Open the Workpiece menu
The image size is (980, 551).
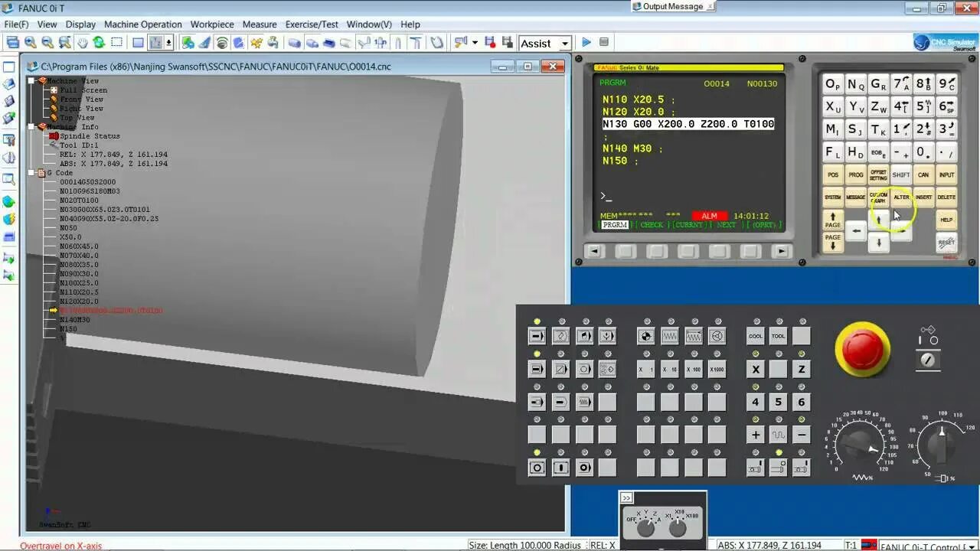(x=212, y=24)
